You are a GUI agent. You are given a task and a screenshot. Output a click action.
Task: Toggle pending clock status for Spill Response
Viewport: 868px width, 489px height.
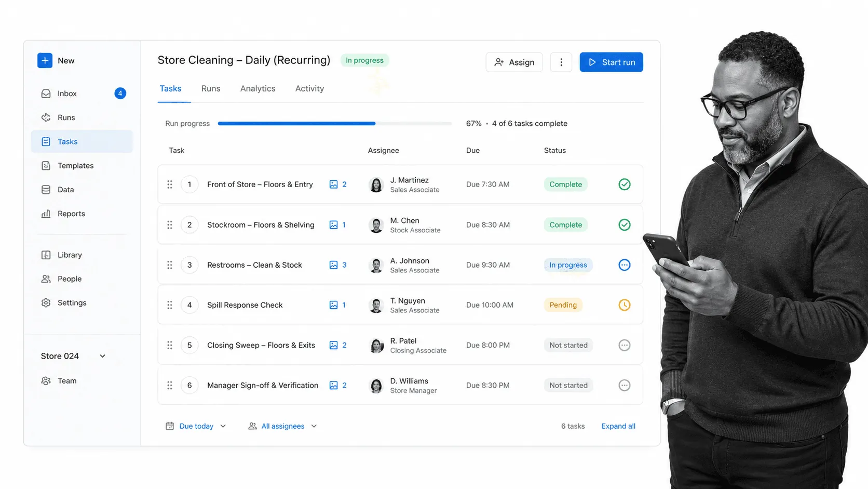[625, 305]
